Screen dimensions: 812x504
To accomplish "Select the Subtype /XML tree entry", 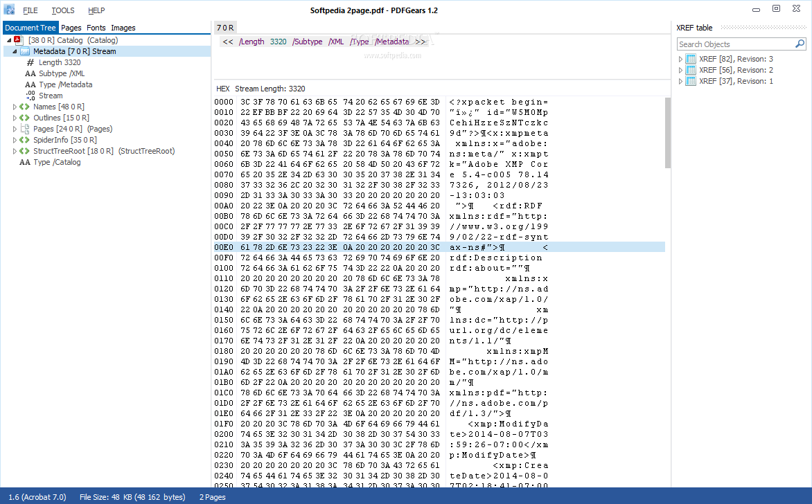I will (62, 73).
